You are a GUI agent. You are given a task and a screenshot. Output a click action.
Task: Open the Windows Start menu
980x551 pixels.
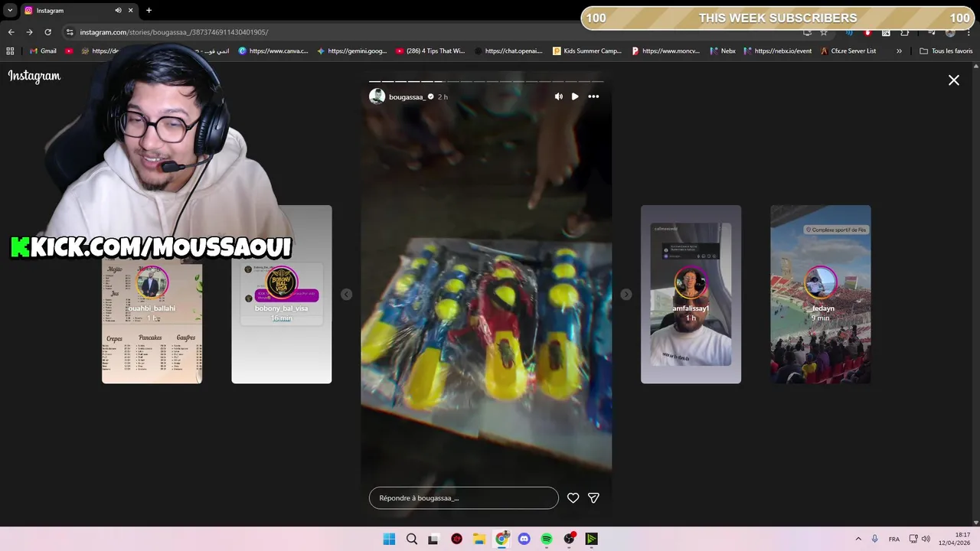click(x=389, y=539)
